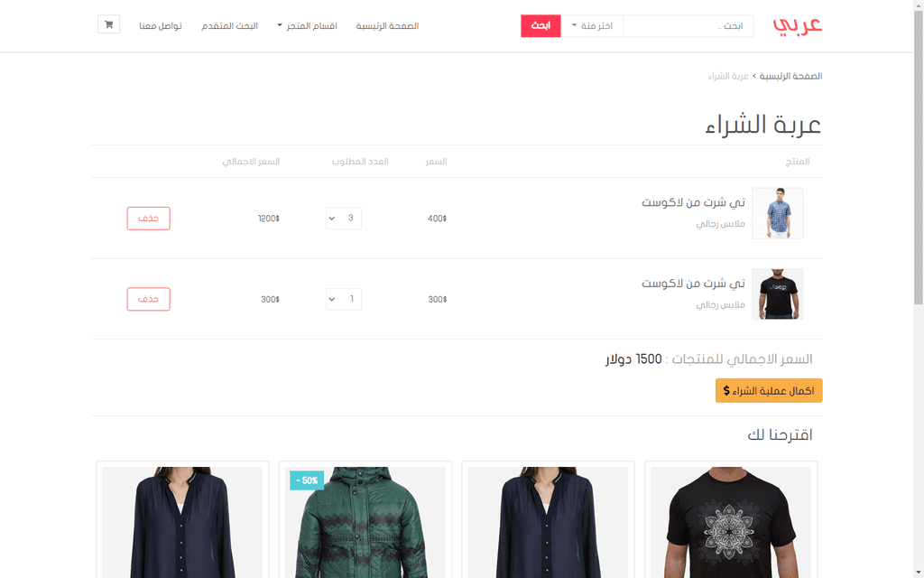
Task: Click اكمال عملية الشراء checkout button
Action: point(769,390)
